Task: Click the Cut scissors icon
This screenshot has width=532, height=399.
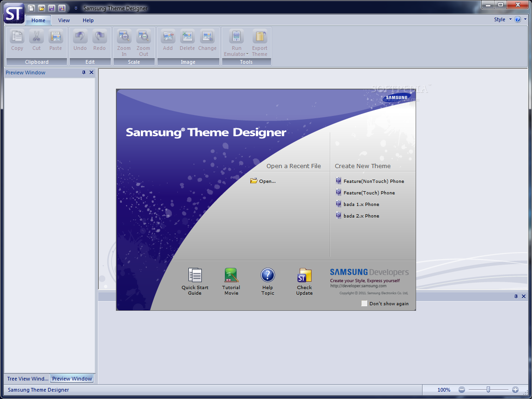Action: 36,36
